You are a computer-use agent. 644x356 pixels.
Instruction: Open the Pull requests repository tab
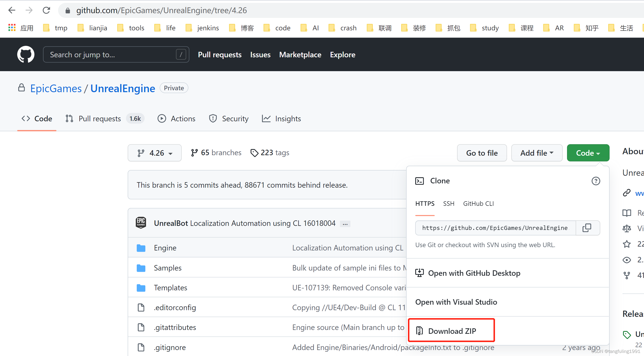click(105, 119)
